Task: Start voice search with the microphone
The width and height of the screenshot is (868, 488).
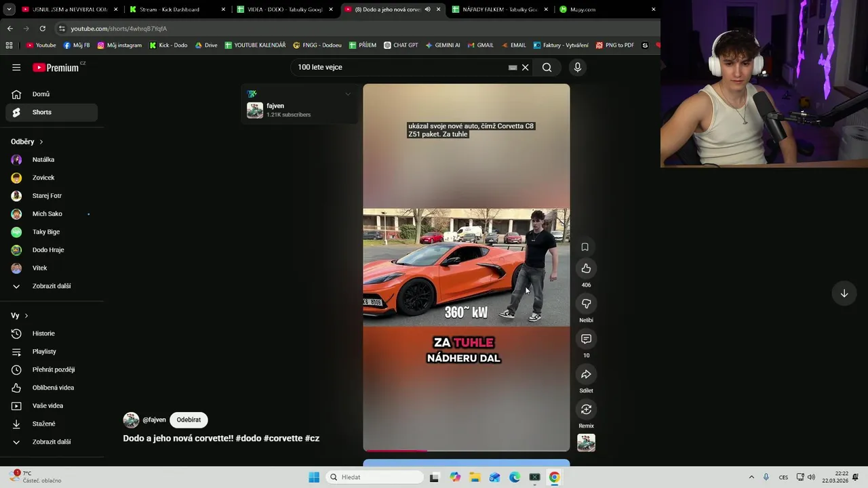Action: pos(578,67)
